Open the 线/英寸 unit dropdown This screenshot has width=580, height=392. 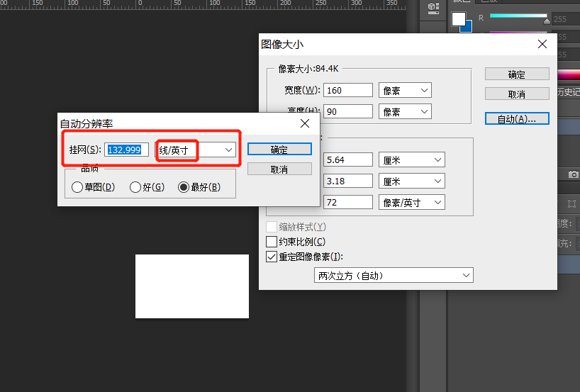click(195, 150)
